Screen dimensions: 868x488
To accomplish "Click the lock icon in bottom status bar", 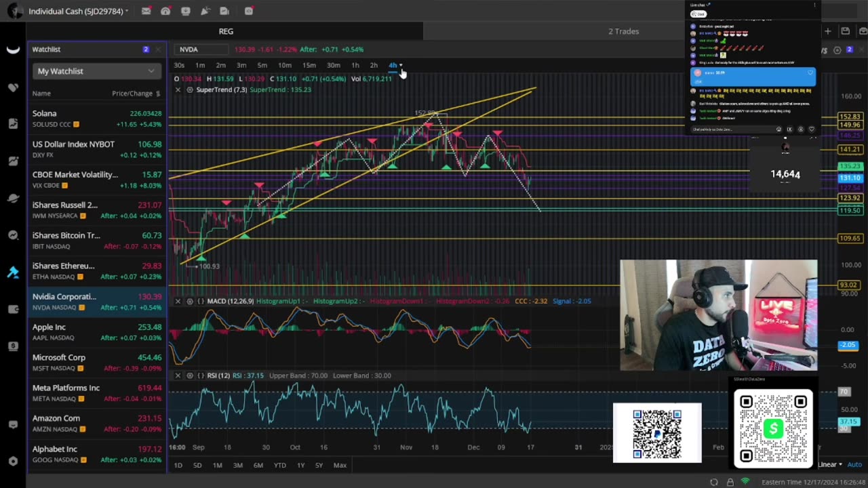I will tap(730, 482).
